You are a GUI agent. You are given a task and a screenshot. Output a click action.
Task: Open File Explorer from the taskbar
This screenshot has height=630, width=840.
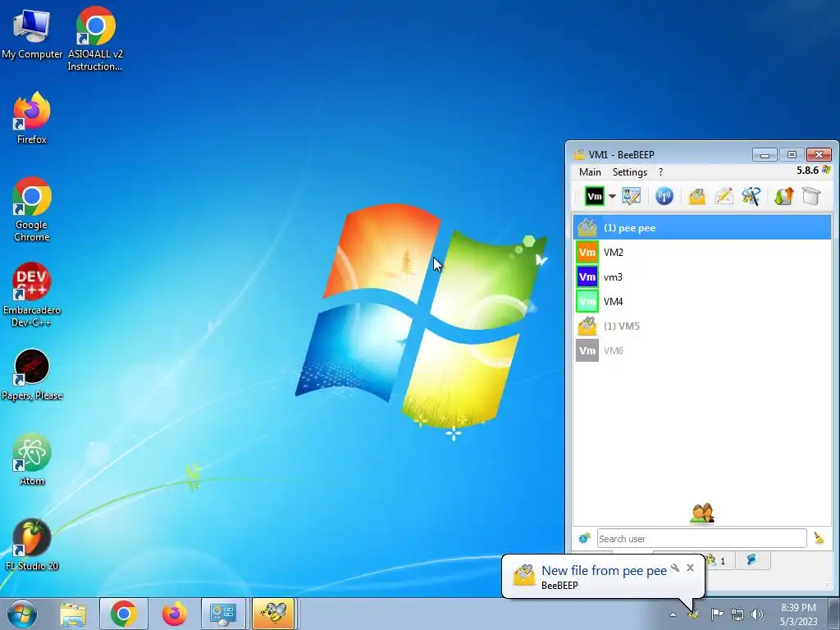[73, 614]
